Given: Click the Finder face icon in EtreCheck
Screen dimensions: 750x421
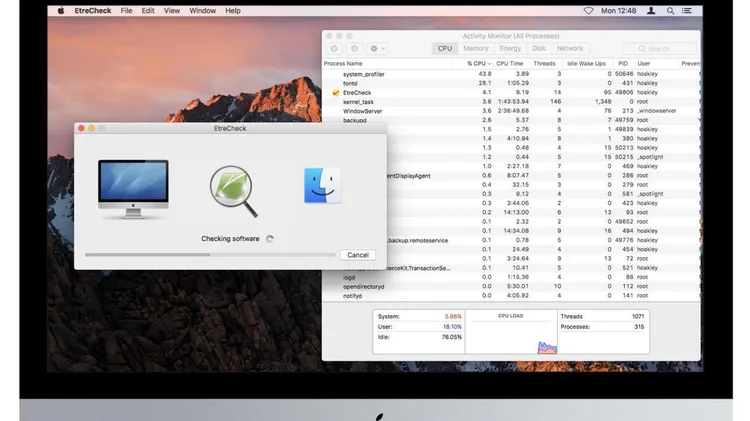Looking at the screenshot, I should pyautogui.click(x=322, y=185).
